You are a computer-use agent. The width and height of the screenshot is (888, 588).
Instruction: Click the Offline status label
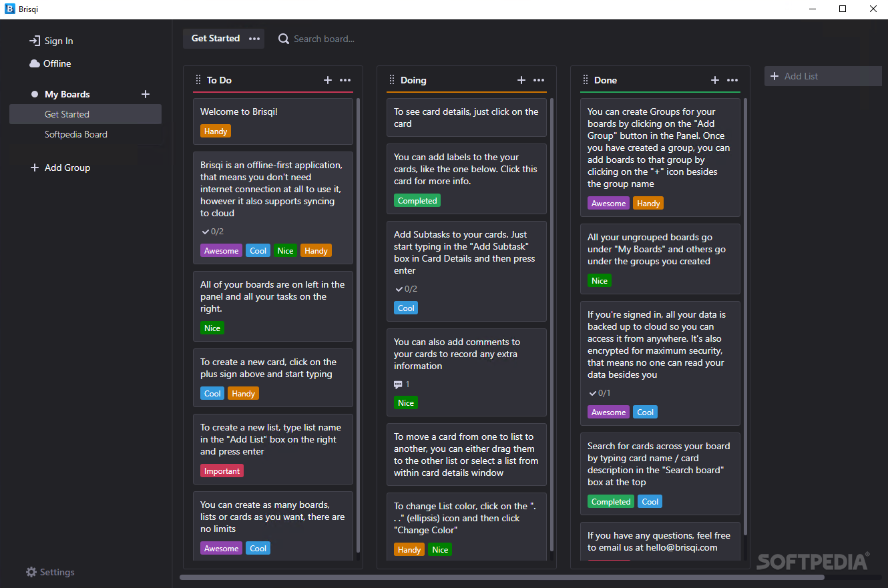57,63
